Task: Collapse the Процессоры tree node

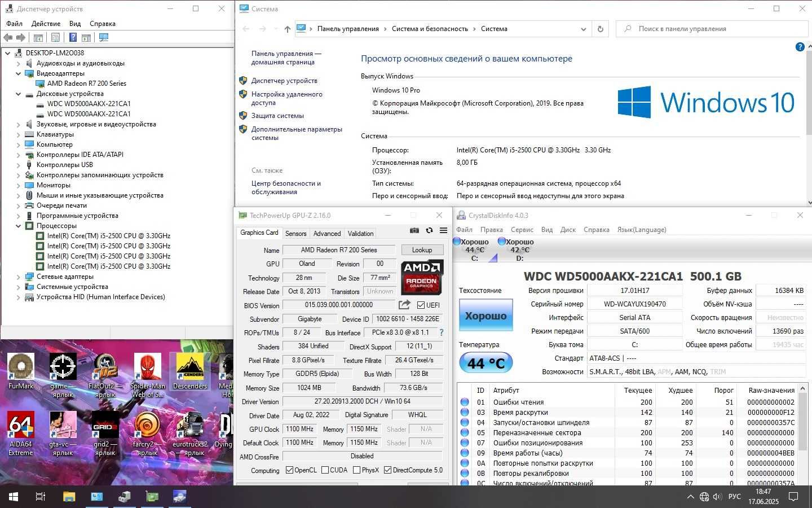Action: tap(18, 226)
